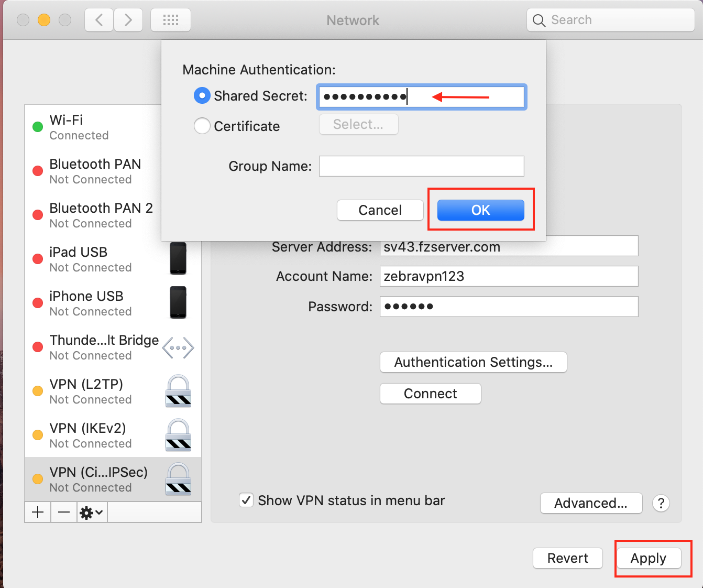Confirm with the OK button
This screenshot has height=588, width=703.
(x=480, y=210)
